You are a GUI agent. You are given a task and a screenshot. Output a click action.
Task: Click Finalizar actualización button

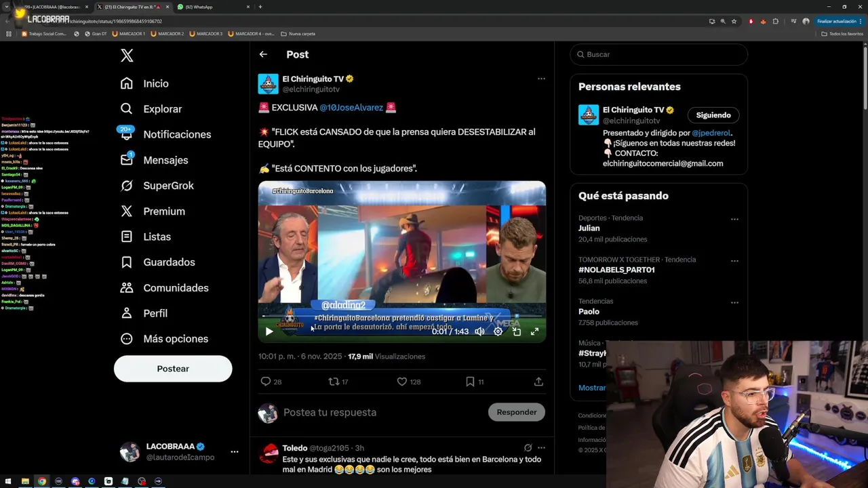click(840, 21)
